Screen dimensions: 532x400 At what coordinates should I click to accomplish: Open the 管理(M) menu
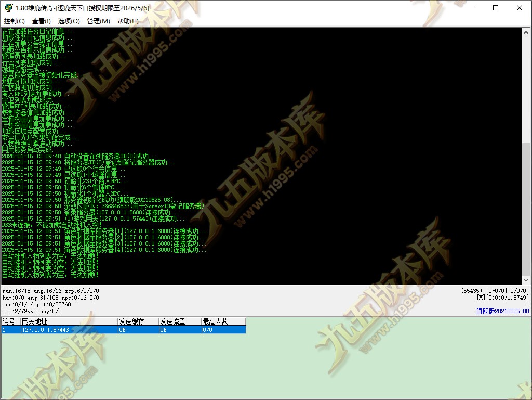click(x=98, y=21)
